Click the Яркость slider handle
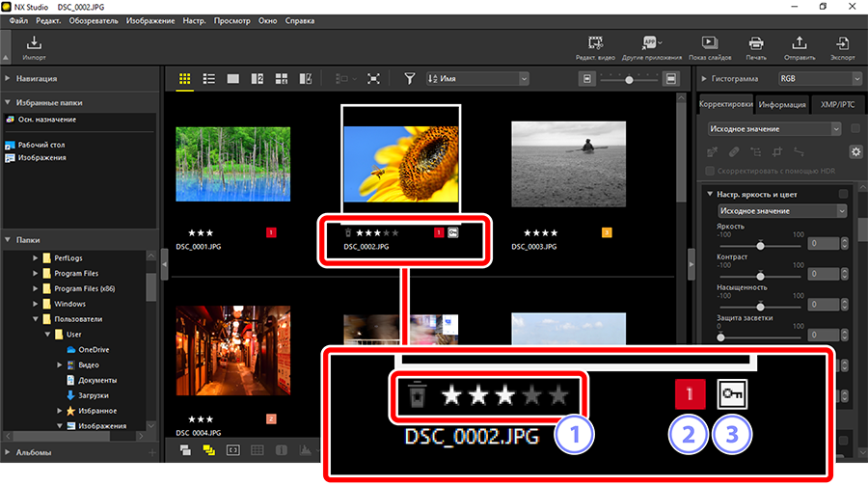868x485 pixels. click(761, 245)
